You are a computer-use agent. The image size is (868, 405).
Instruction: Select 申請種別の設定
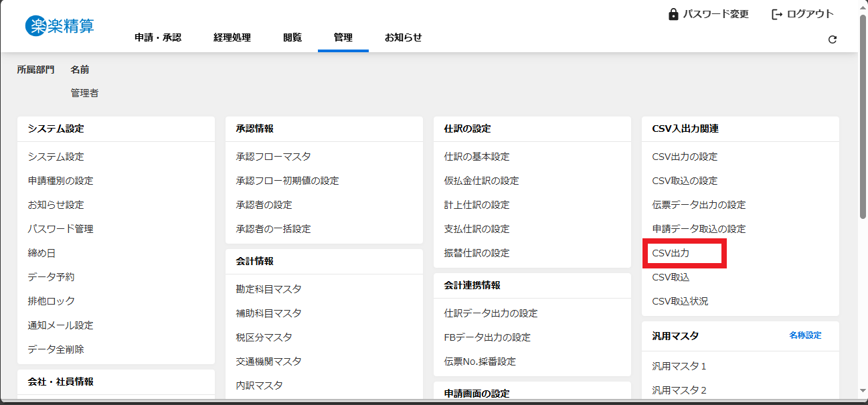(60, 181)
